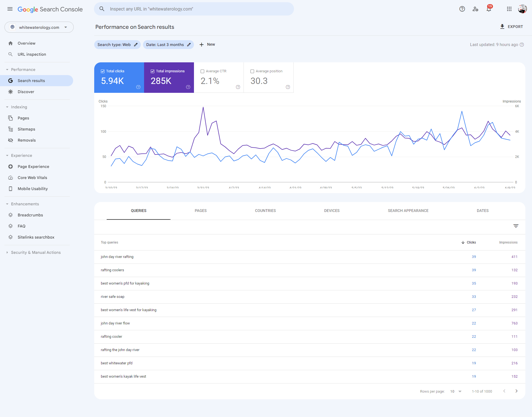Select the DEVICES tab
The image size is (532, 417).
click(x=332, y=211)
